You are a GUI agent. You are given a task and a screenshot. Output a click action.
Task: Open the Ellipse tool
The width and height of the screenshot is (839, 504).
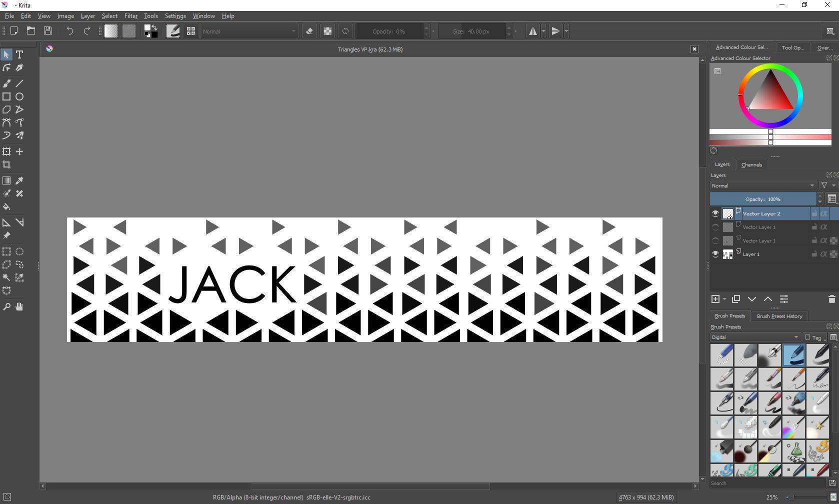coord(19,96)
